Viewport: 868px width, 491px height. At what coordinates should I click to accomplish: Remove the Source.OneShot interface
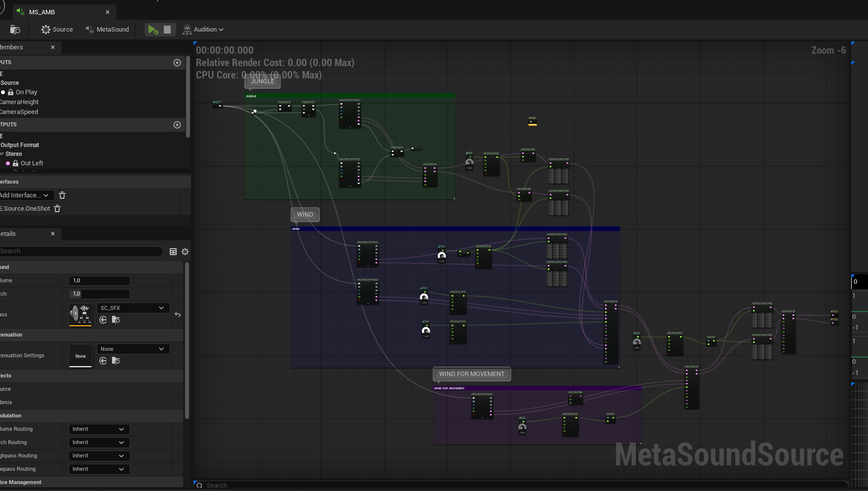coord(57,209)
